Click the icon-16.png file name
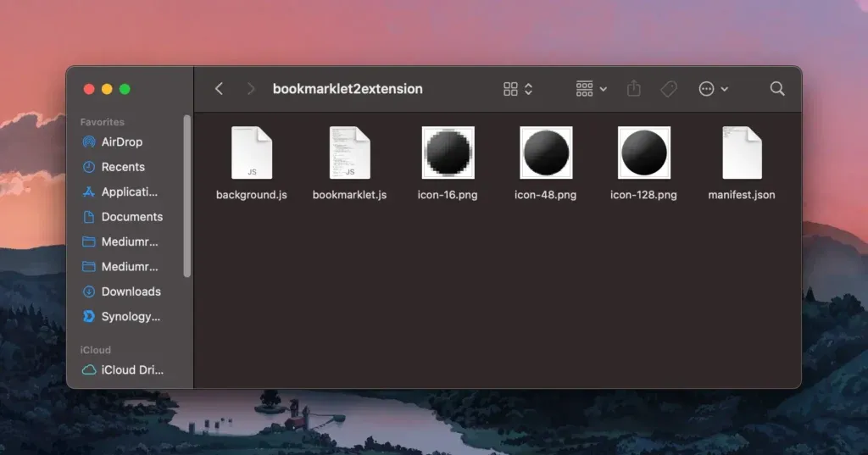The image size is (868, 455). (448, 195)
